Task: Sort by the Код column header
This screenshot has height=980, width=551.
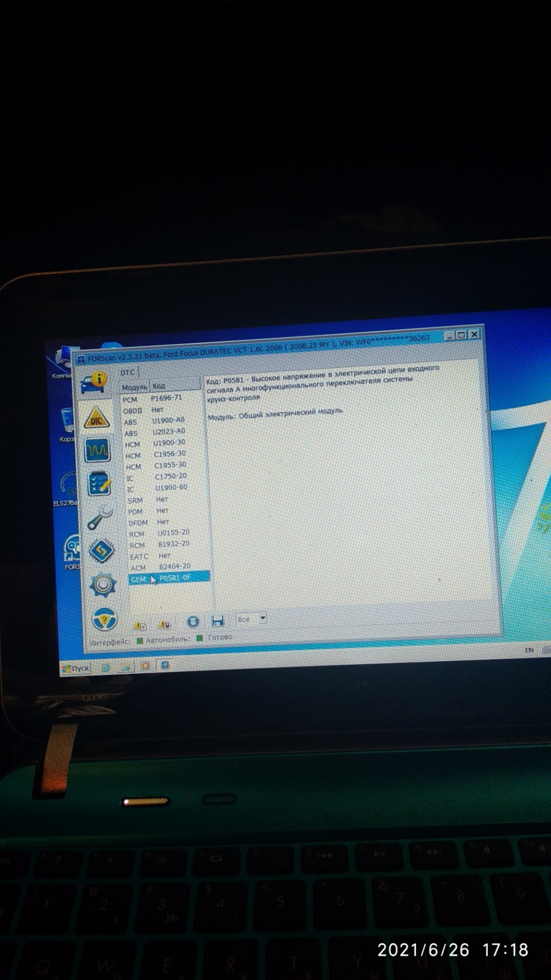Action: pyautogui.click(x=175, y=385)
